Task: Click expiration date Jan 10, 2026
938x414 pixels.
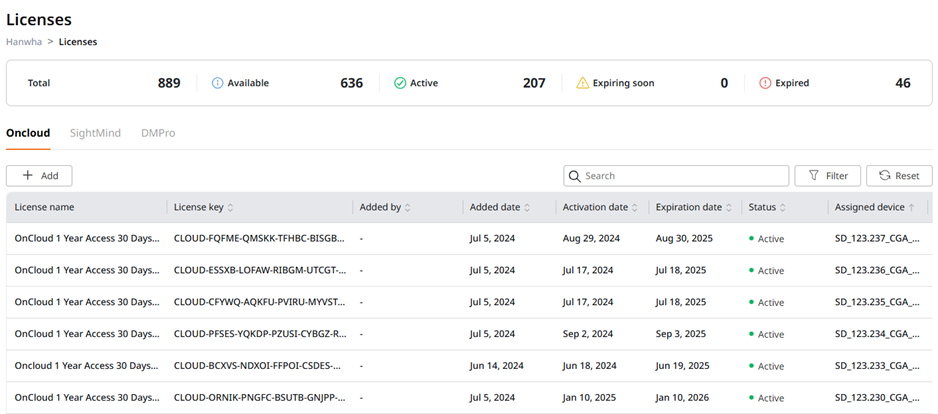Action: click(x=683, y=397)
